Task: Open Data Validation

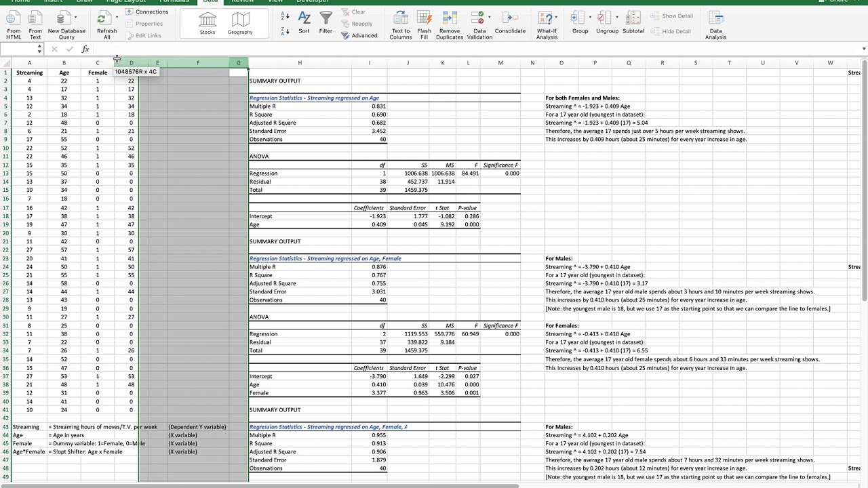Action: tap(477, 25)
